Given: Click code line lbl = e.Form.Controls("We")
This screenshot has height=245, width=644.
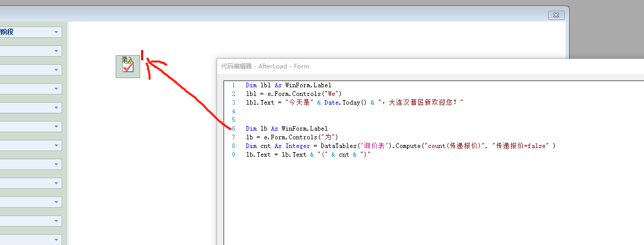Looking at the screenshot, I should [293, 94].
